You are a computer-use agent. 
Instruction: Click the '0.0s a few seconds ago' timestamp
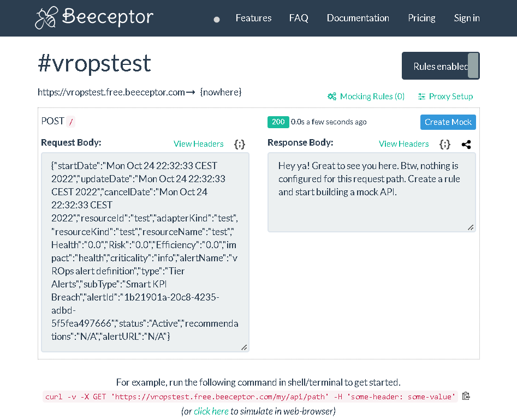coord(329,122)
